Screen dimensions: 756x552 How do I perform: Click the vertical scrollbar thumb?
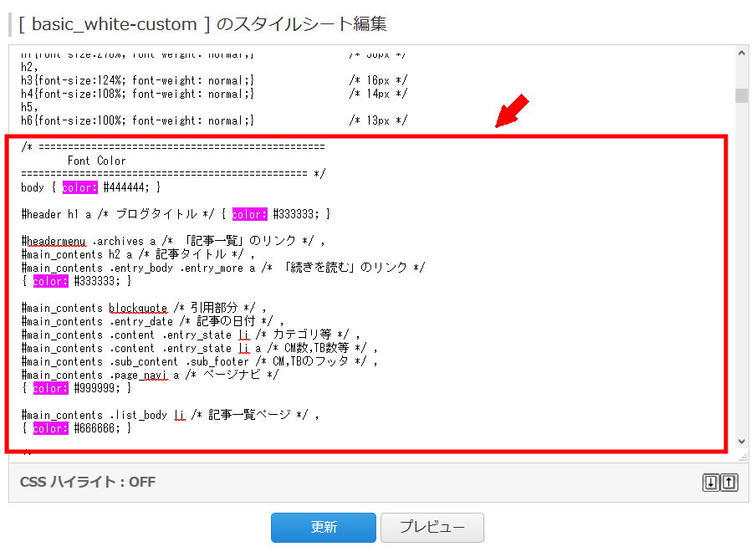(x=742, y=95)
